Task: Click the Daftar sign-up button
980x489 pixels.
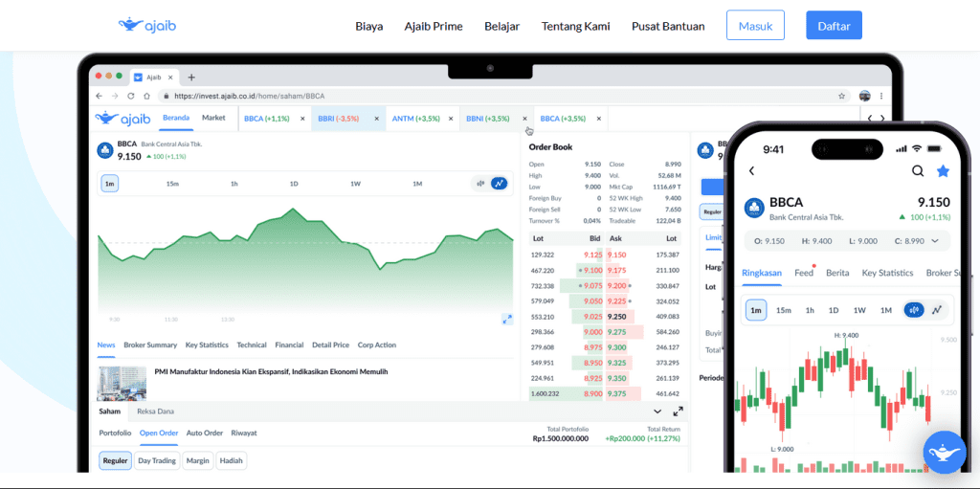Action: pos(834,26)
